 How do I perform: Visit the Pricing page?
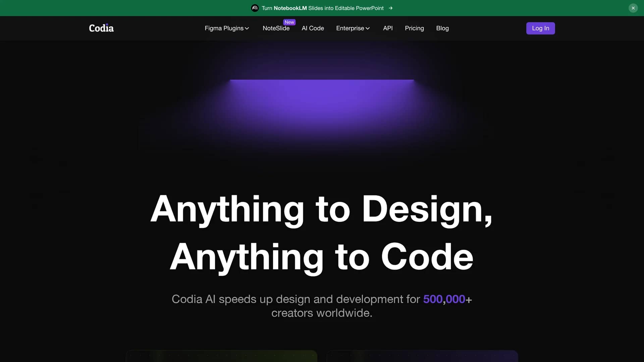point(414,28)
